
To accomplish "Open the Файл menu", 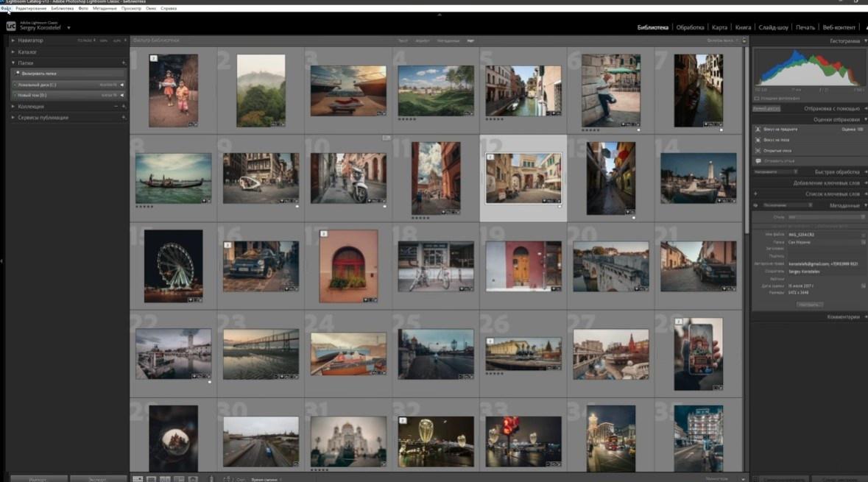I will click(x=6, y=8).
